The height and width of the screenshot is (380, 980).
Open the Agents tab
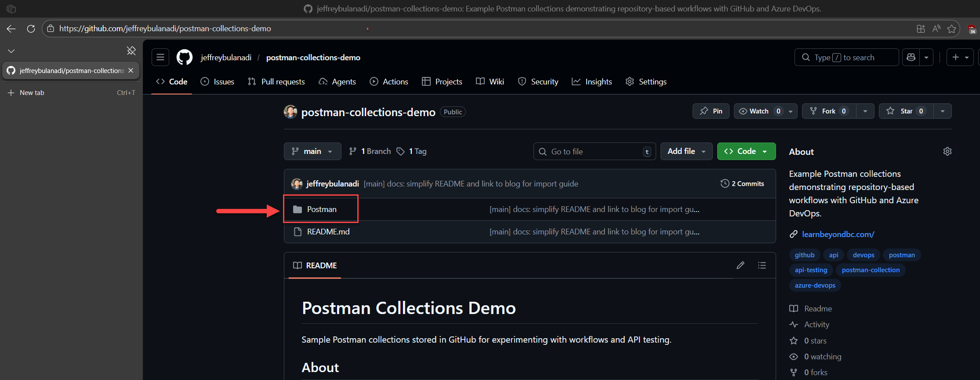pos(337,82)
